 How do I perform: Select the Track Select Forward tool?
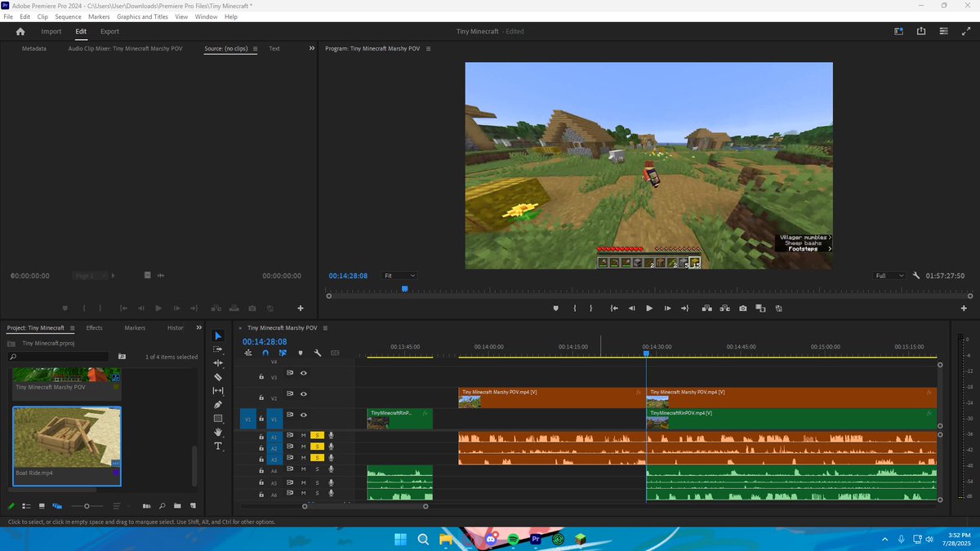pos(218,349)
